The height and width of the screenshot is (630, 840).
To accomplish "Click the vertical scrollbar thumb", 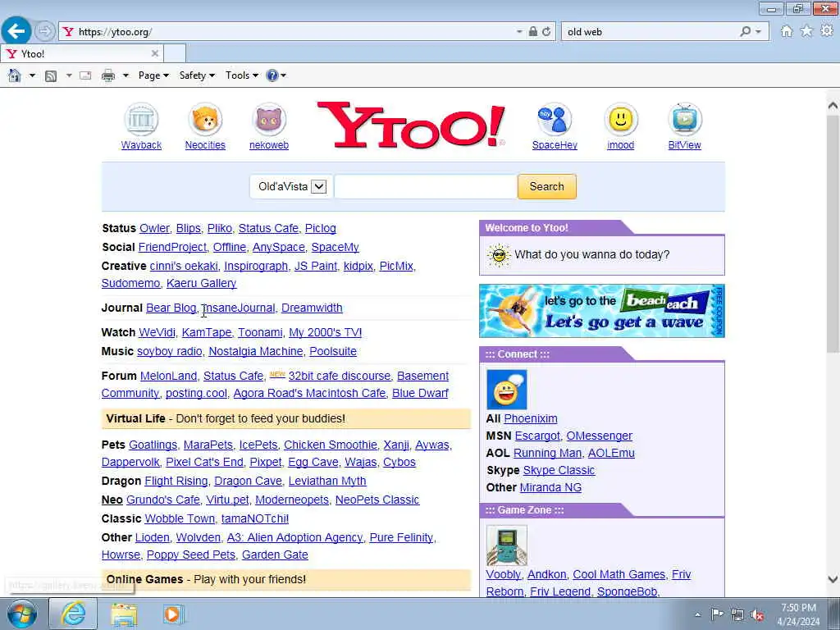I will [833, 233].
